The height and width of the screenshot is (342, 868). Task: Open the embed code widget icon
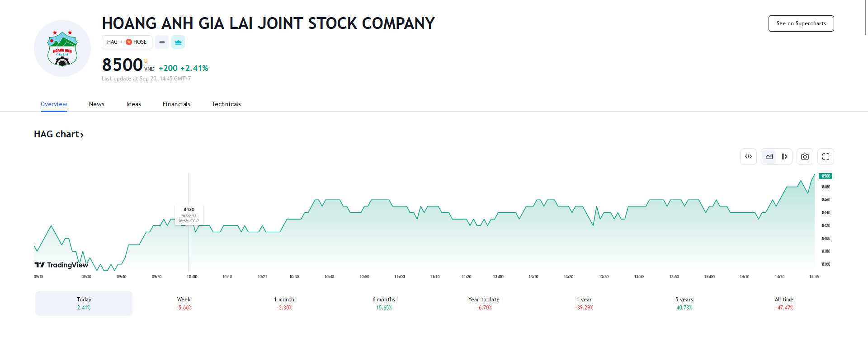pyautogui.click(x=748, y=157)
